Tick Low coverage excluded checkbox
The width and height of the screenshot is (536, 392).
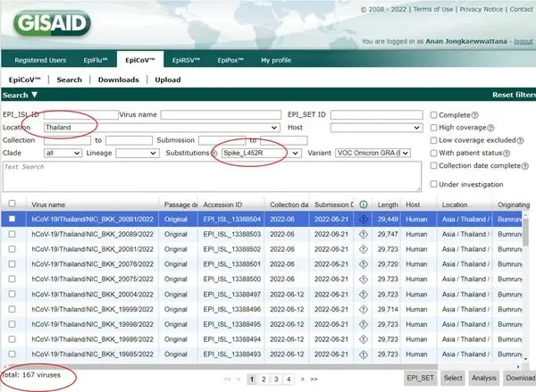433,140
